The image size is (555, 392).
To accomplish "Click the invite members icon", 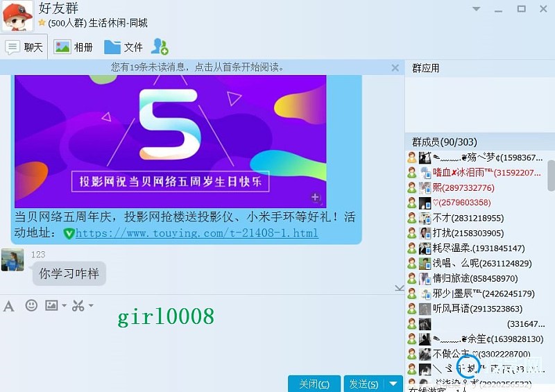I will click(x=160, y=46).
